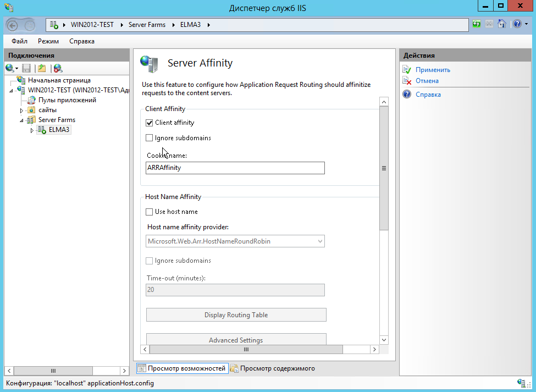Select the Пулы приложений tree node
Screen dimensions: 536x392
(x=67, y=100)
